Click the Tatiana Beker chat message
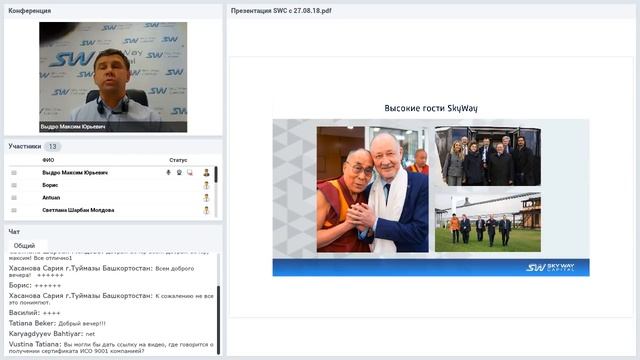This screenshot has width=640, height=360. 57,323
